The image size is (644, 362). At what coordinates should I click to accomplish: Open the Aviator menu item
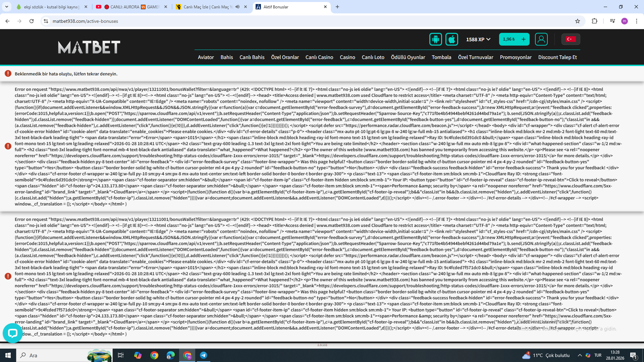[x=206, y=57]
